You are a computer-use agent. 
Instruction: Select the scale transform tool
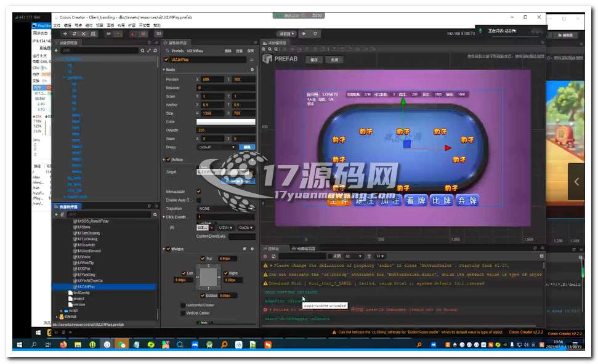click(x=84, y=34)
